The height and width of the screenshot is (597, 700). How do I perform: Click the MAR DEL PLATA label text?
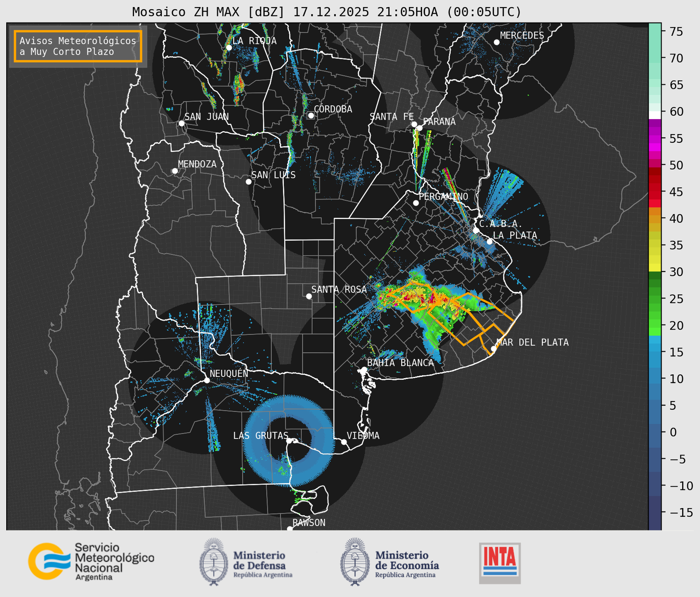(532, 343)
